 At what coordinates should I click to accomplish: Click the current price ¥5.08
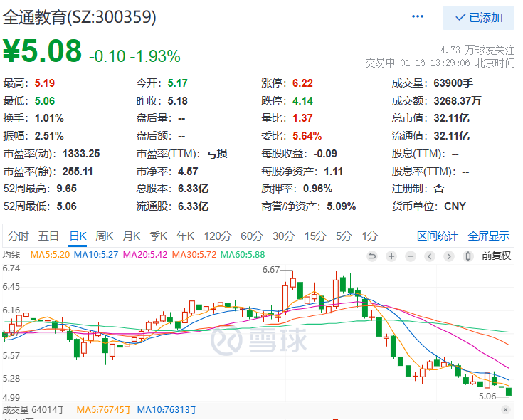42,51
